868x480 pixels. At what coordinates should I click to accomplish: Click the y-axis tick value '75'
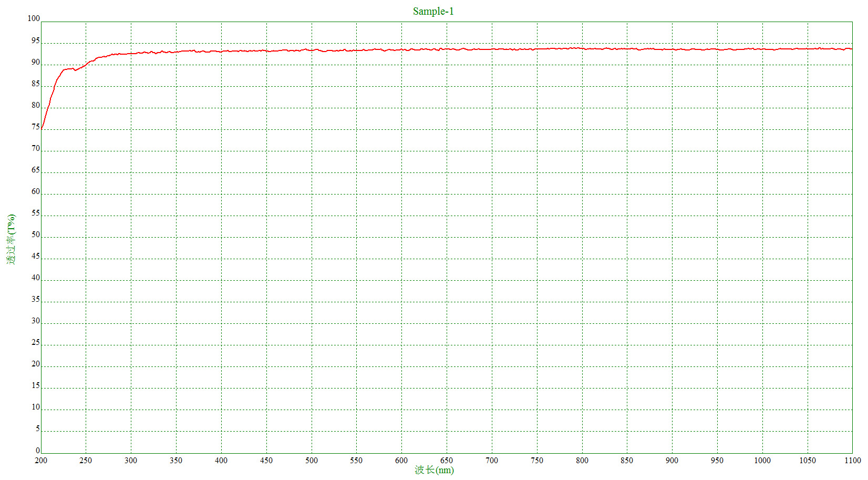[x=36, y=127]
